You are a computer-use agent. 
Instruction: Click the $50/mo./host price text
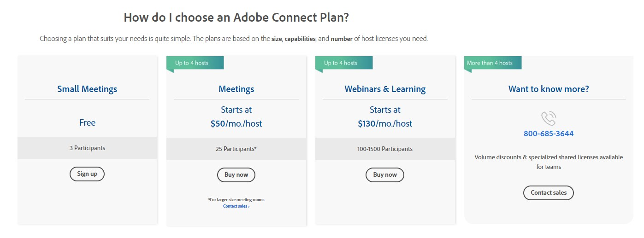click(x=236, y=123)
